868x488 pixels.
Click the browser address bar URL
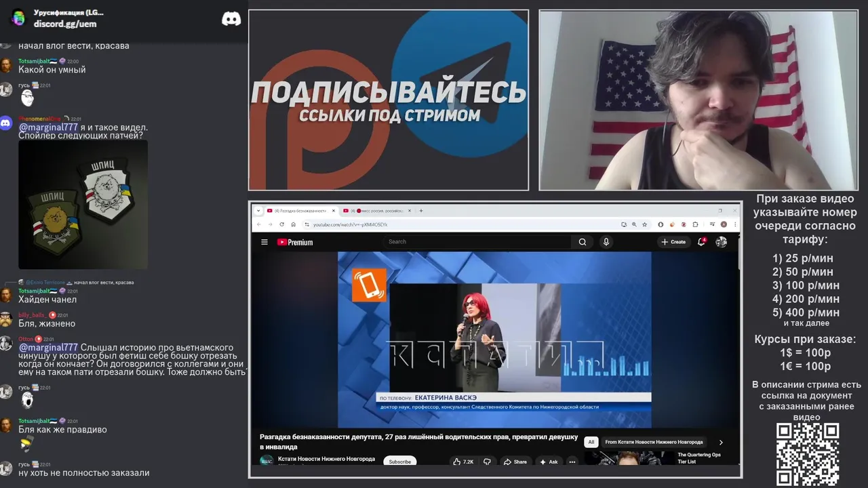[350, 224]
